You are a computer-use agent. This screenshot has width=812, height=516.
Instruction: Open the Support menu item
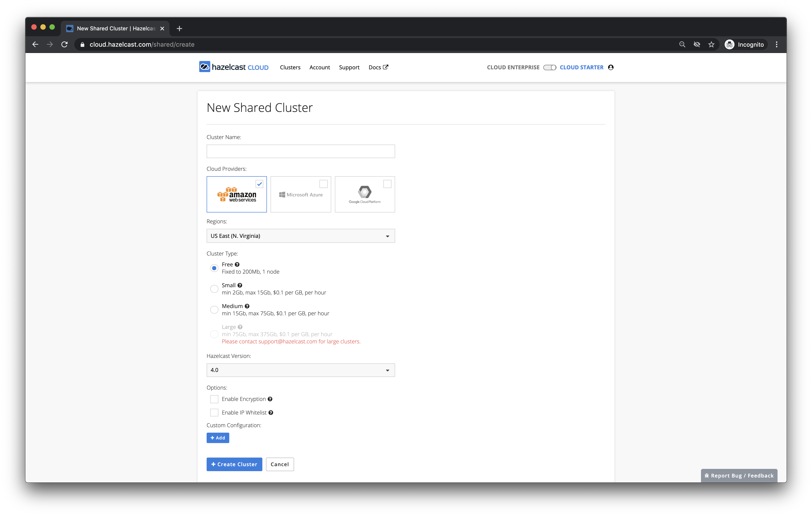tap(349, 68)
